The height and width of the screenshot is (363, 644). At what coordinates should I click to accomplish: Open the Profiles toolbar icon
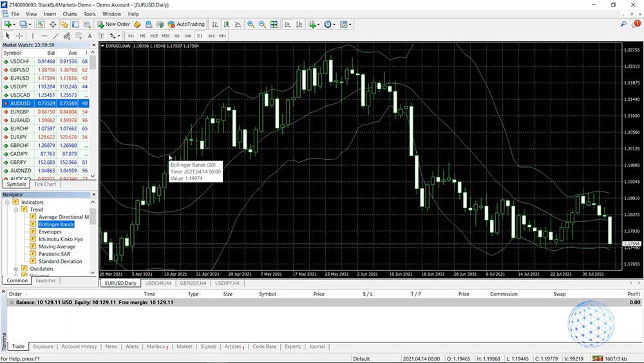[x=23, y=25]
